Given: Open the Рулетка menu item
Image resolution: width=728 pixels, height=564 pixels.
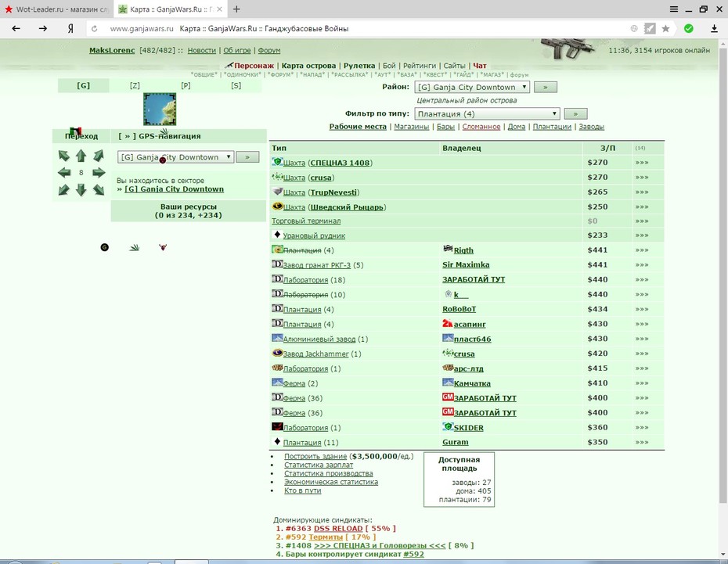Looking at the screenshot, I should tap(359, 66).
